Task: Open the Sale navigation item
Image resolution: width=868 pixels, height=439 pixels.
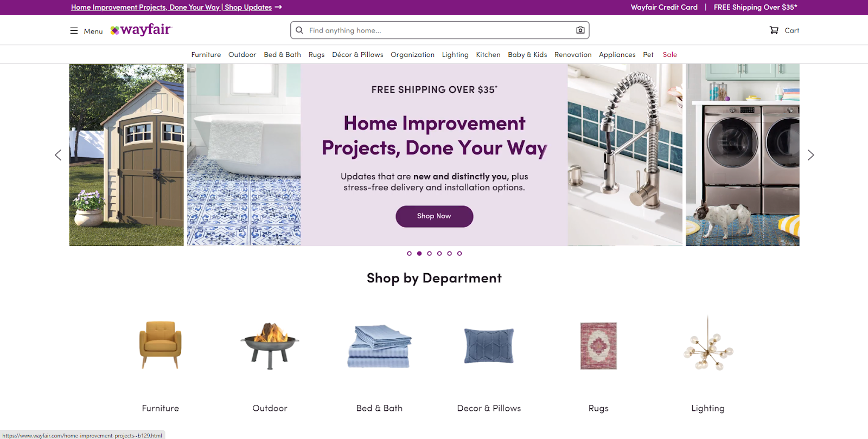Action: [670, 55]
